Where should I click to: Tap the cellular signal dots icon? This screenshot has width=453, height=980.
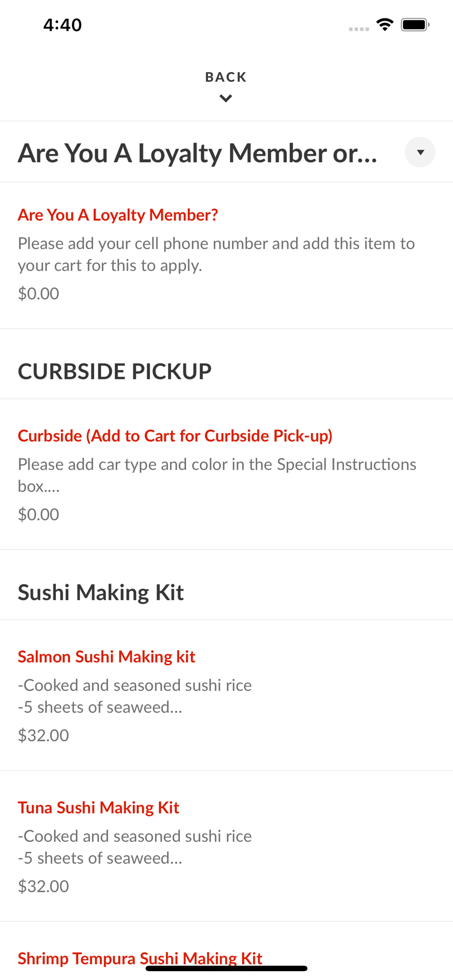click(359, 29)
